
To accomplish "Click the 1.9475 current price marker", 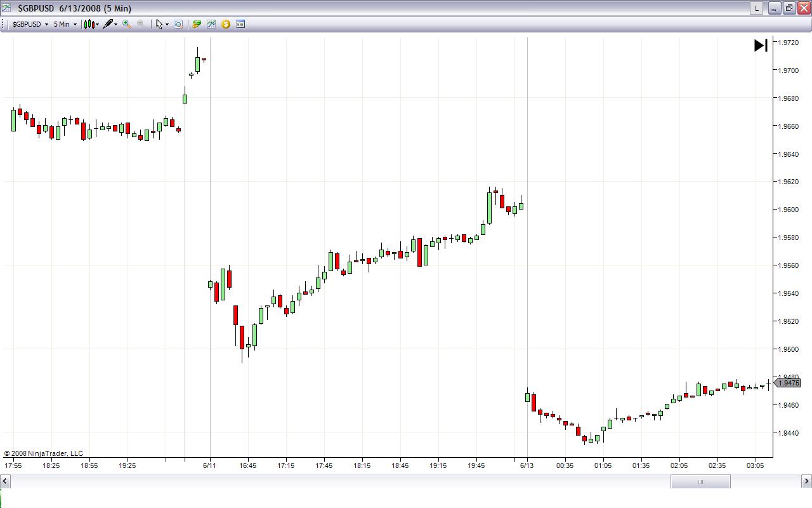I will [x=787, y=383].
